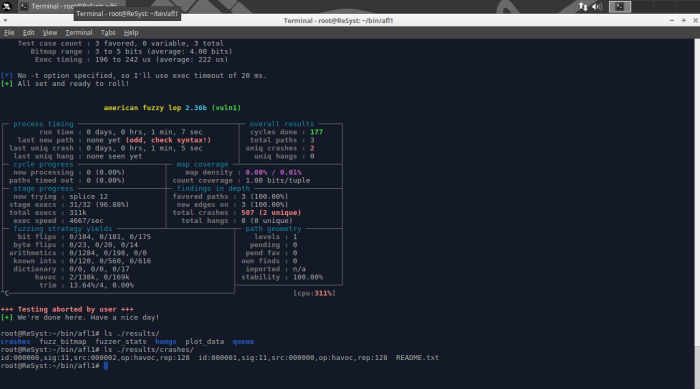The width and height of the screenshot is (700, 389).
Task: Click the '507 (2 unique)' total crashes value
Action: click(271, 213)
